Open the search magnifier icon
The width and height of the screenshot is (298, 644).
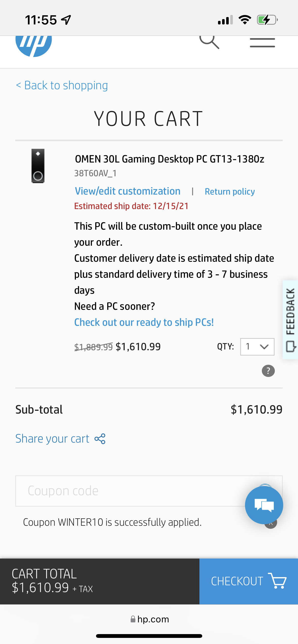pyautogui.click(x=209, y=42)
